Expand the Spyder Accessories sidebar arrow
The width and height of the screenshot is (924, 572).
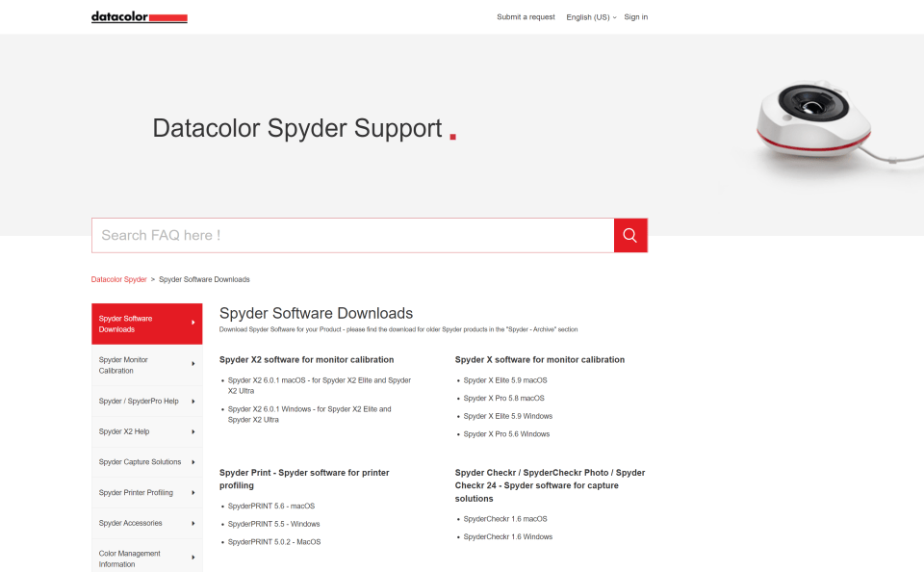point(193,524)
